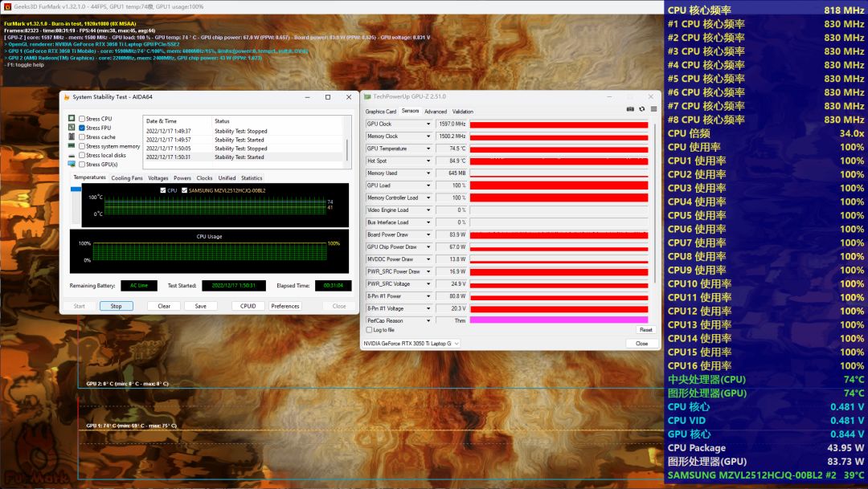This screenshot has height=489, width=868.
Task: Open GPU-Z hamburger menu icon
Action: pos(653,109)
